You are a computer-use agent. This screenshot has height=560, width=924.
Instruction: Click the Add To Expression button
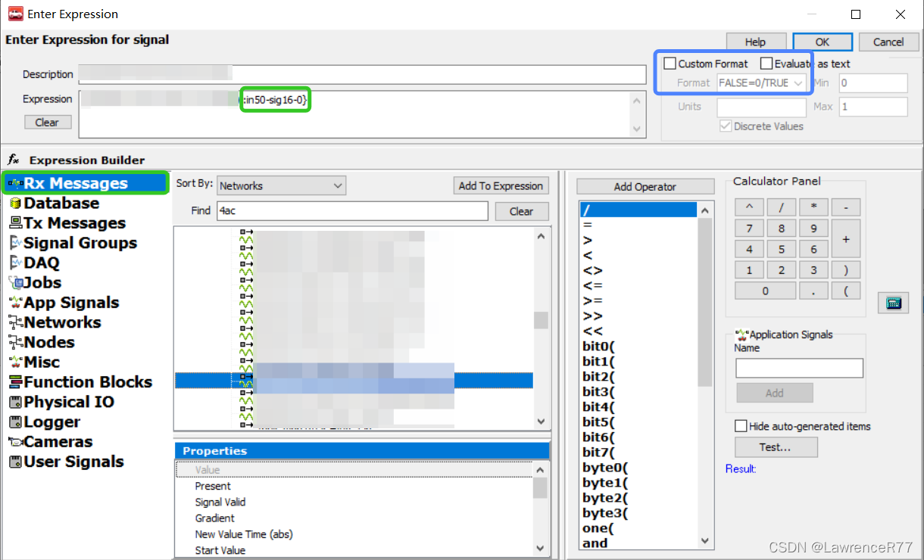(x=501, y=185)
